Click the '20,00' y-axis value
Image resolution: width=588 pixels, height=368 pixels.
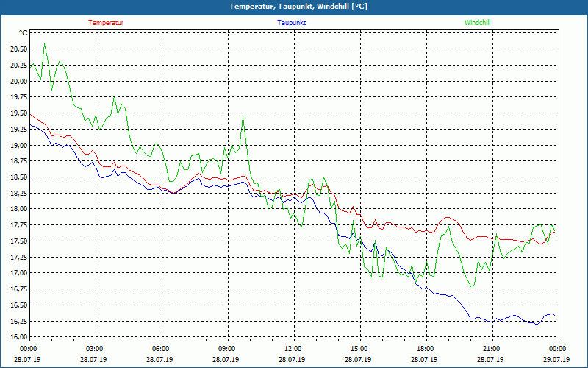(x=19, y=81)
